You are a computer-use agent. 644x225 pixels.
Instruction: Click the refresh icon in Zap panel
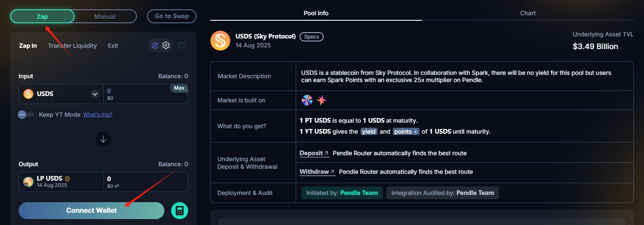(181, 45)
